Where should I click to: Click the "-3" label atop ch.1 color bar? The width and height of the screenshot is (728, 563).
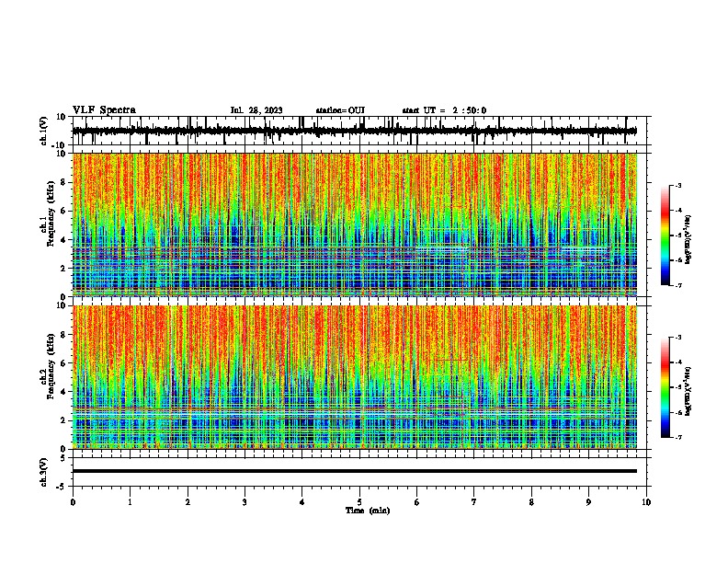tap(677, 185)
